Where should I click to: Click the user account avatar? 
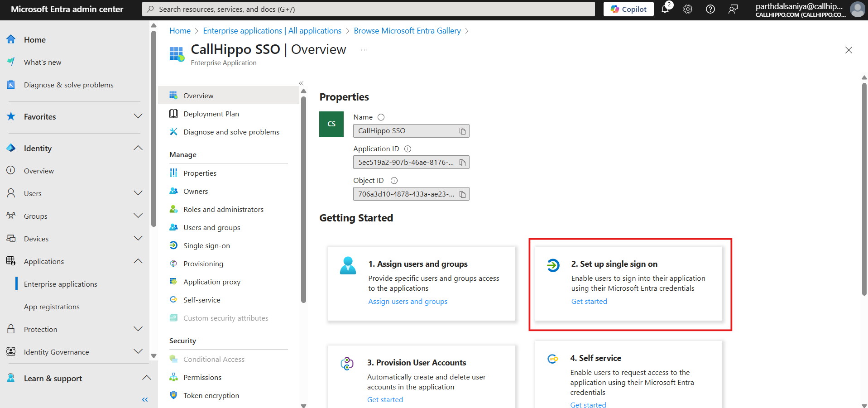[858, 9]
